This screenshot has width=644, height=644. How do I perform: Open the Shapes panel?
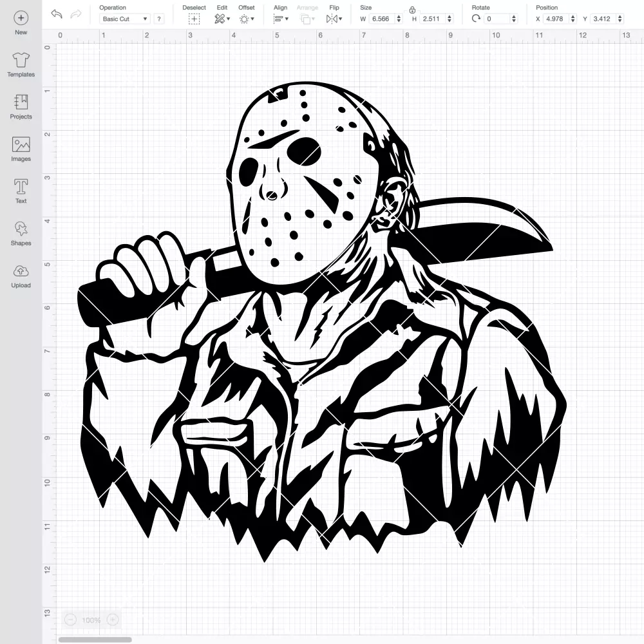click(21, 233)
